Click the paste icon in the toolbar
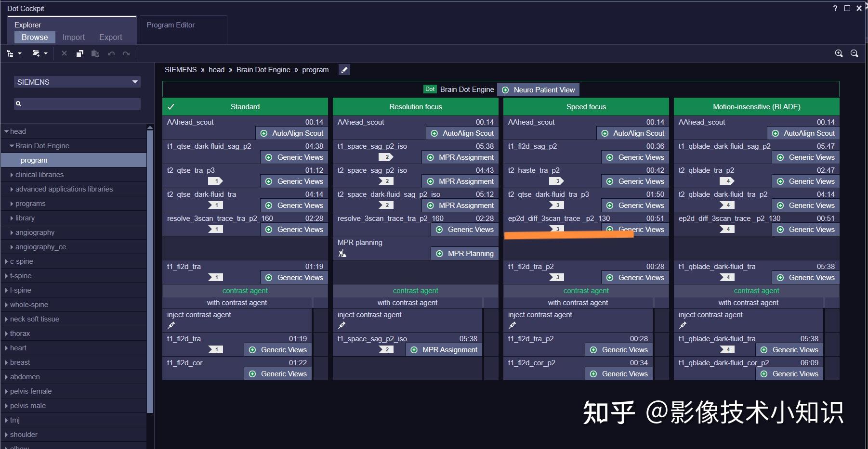The image size is (868, 449). [95, 53]
